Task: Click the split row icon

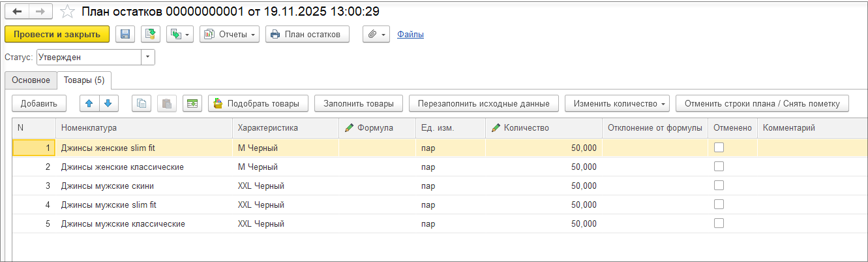Action: 192,103
